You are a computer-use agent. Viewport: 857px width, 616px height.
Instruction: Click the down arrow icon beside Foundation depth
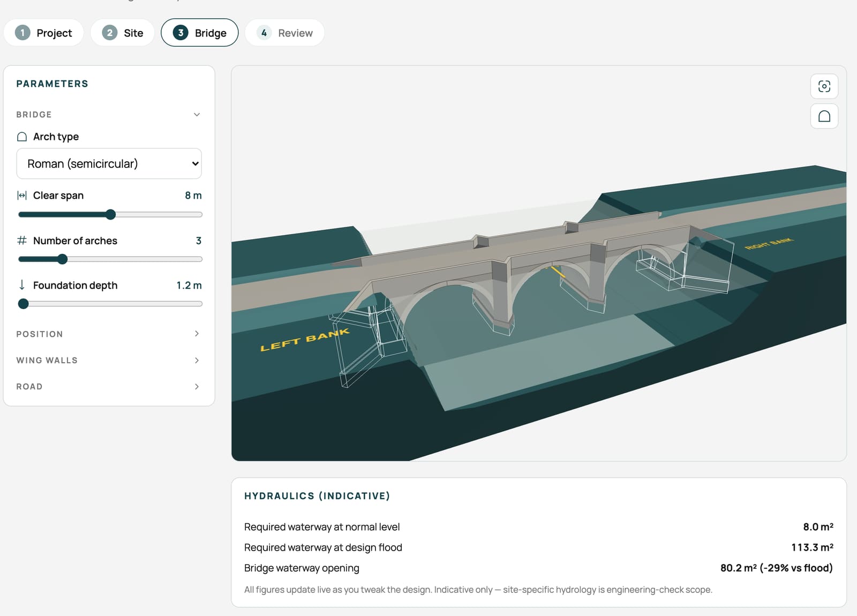point(22,285)
